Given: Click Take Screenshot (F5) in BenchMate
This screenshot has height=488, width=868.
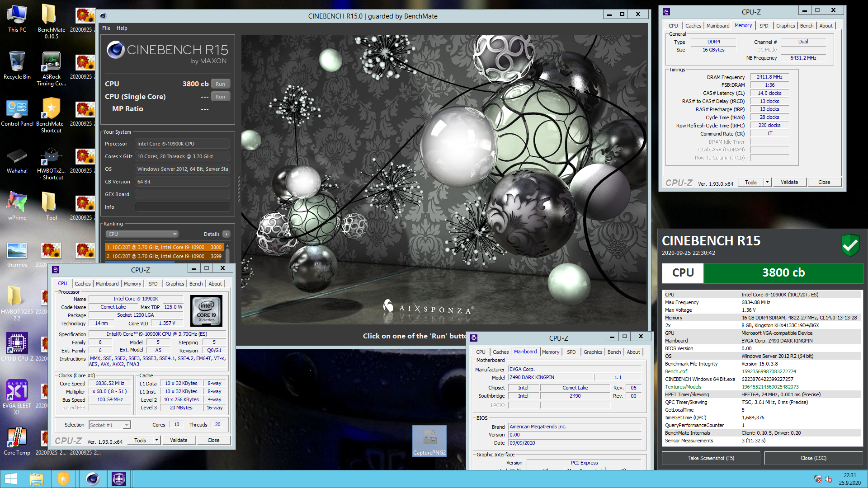Looking at the screenshot, I should pos(711,458).
